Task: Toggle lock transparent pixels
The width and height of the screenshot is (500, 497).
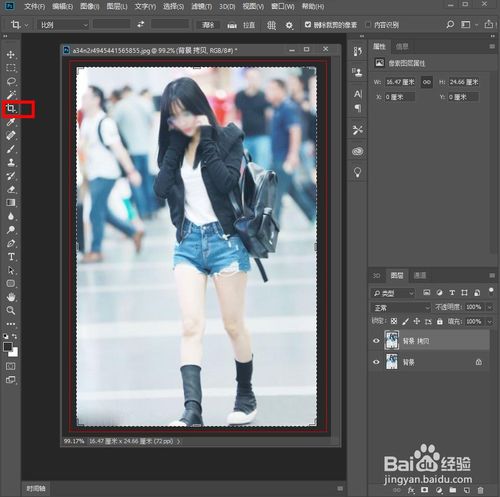Action: [394, 321]
